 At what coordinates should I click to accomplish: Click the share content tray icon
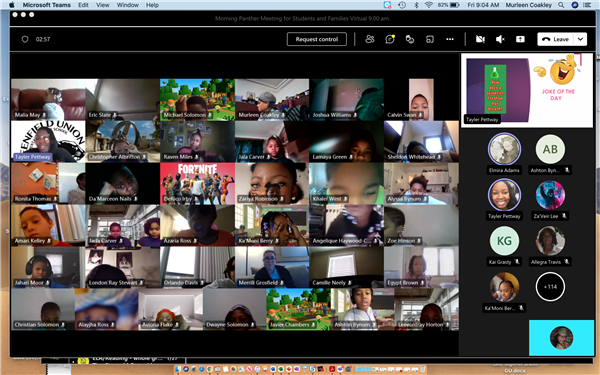click(520, 39)
